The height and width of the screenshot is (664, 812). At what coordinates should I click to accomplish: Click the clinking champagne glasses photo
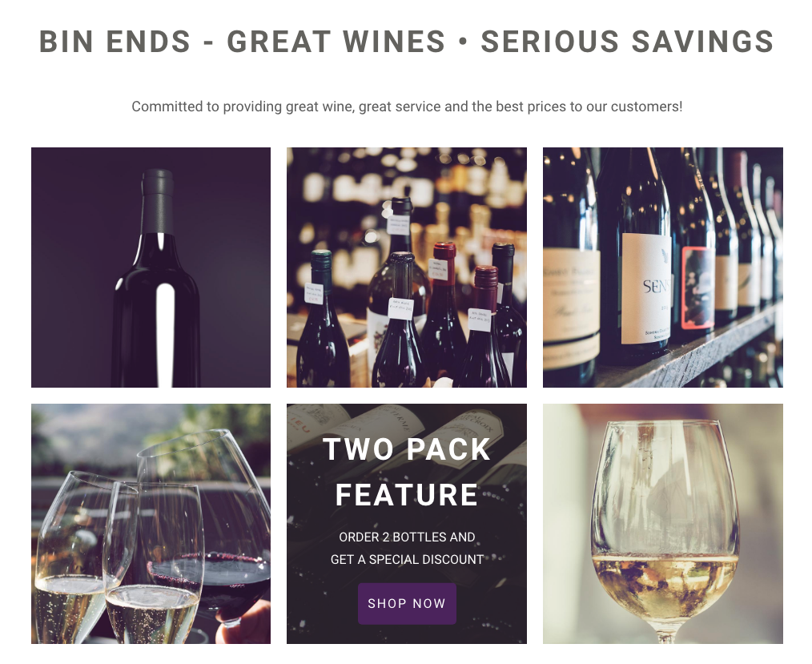pyautogui.click(x=151, y=524)
